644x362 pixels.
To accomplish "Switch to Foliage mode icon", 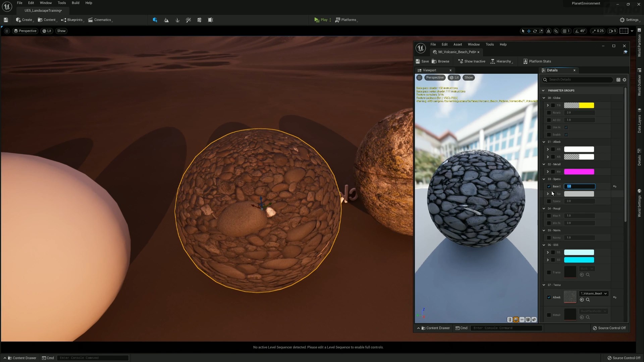I will [177, 20].
